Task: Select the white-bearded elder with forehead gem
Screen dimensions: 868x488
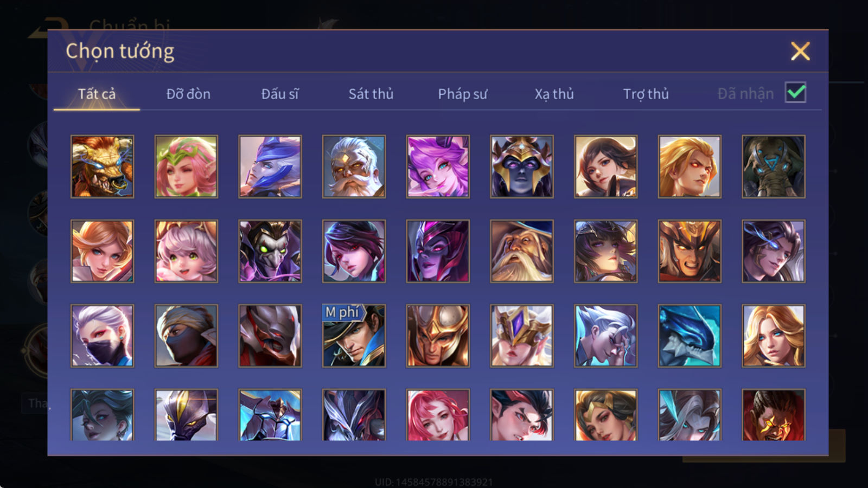Action: coord(354,166)
